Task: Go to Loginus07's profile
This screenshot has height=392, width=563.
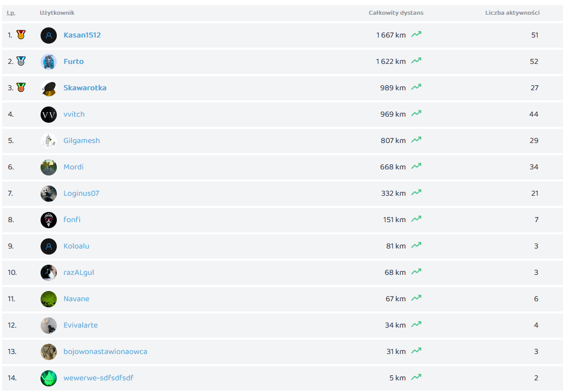Action: pyautogui.click(x=81, y=193)
